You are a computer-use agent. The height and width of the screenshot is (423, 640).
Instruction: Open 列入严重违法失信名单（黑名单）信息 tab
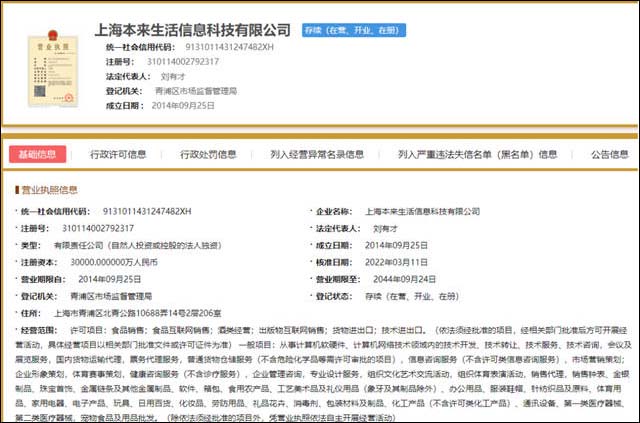tap(478, 154)
